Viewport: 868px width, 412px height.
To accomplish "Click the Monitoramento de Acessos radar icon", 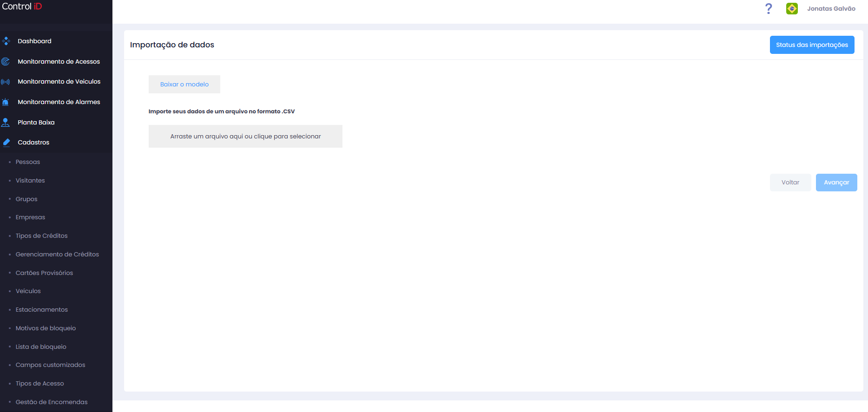I will click(6, 61).
